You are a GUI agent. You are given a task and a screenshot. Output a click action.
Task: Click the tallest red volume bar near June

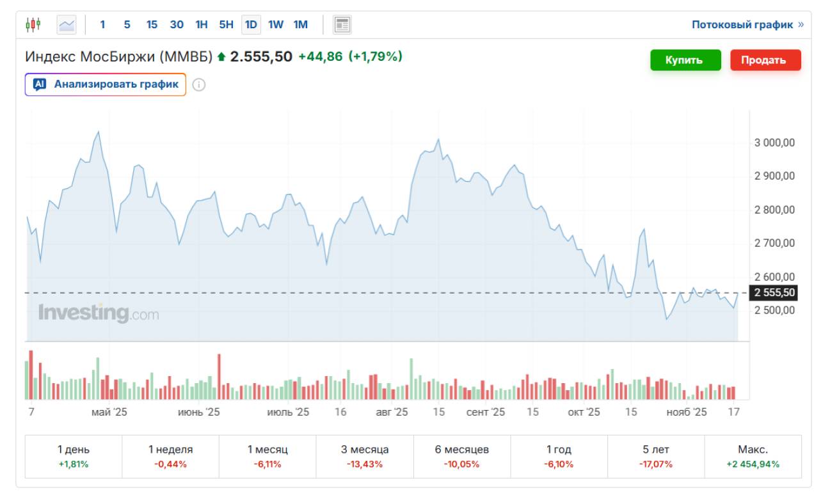click(x=219, y=377)
